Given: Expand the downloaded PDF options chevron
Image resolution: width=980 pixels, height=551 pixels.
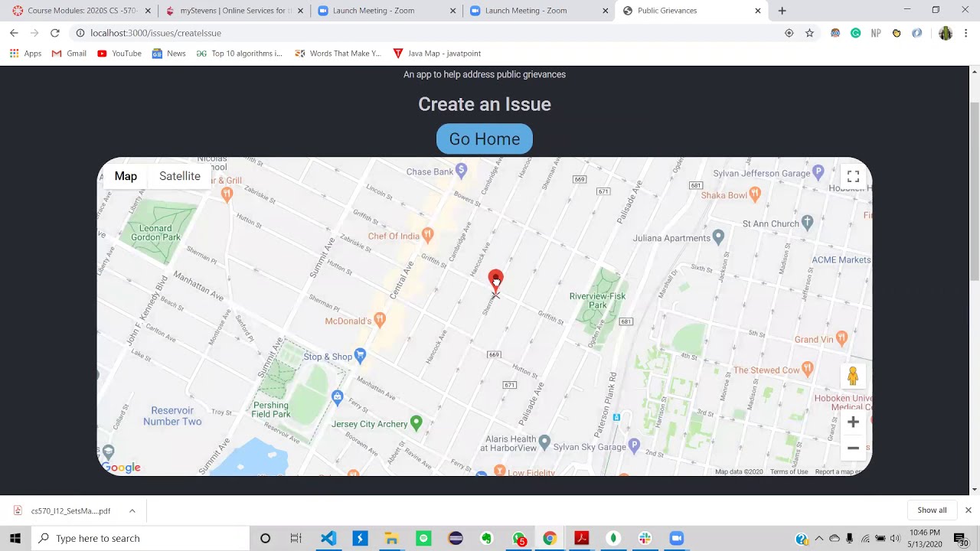Looking at the screenshot, I should [x=132, y=510].
